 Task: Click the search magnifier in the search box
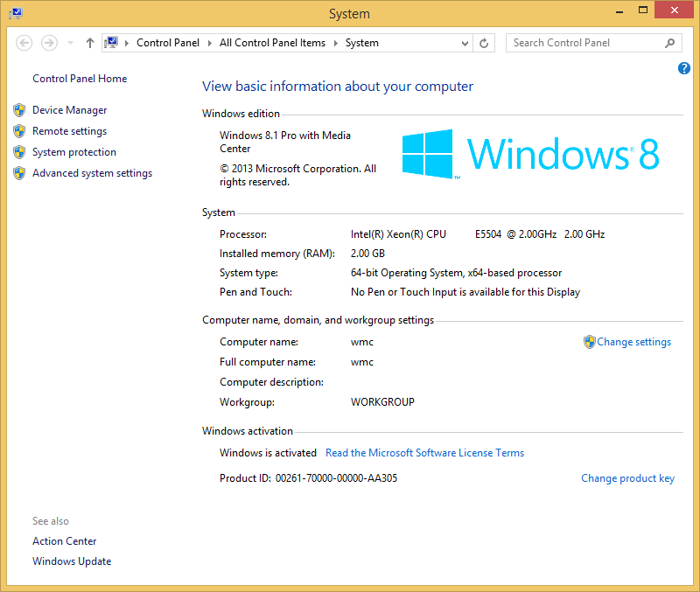tap(669, 42)
